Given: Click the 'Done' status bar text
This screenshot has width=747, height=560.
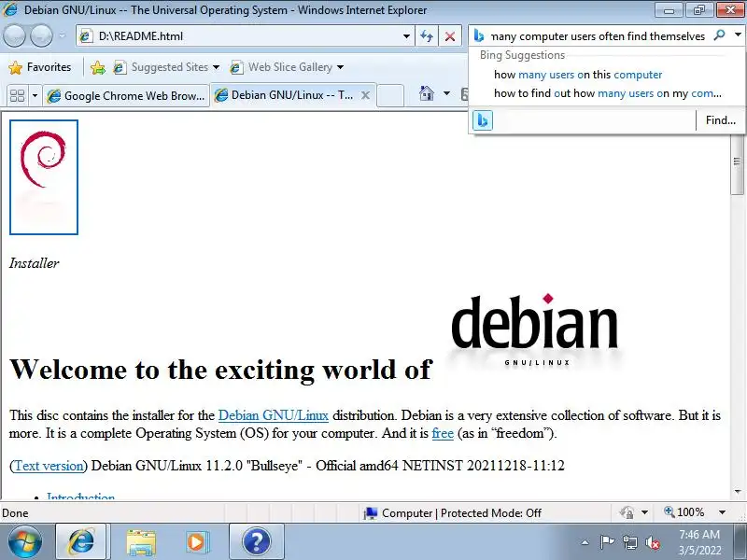Looking at the screenshot, I should tap(15, 512).
